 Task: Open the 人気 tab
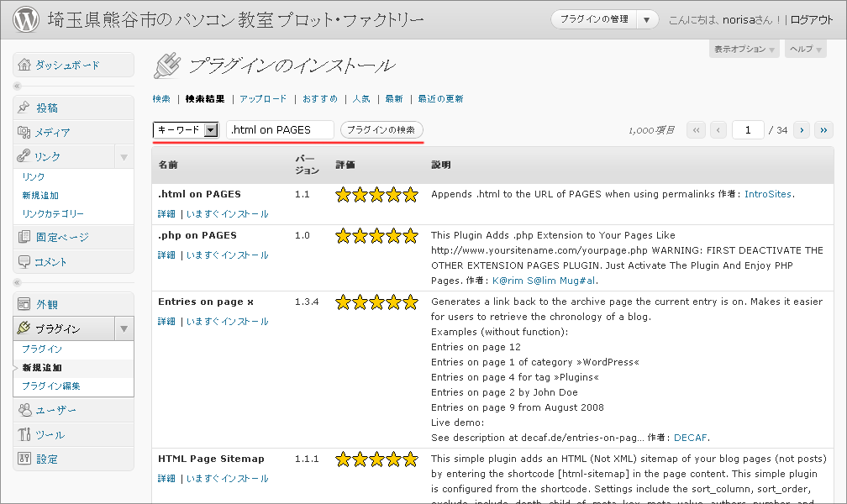click(361, 99)
